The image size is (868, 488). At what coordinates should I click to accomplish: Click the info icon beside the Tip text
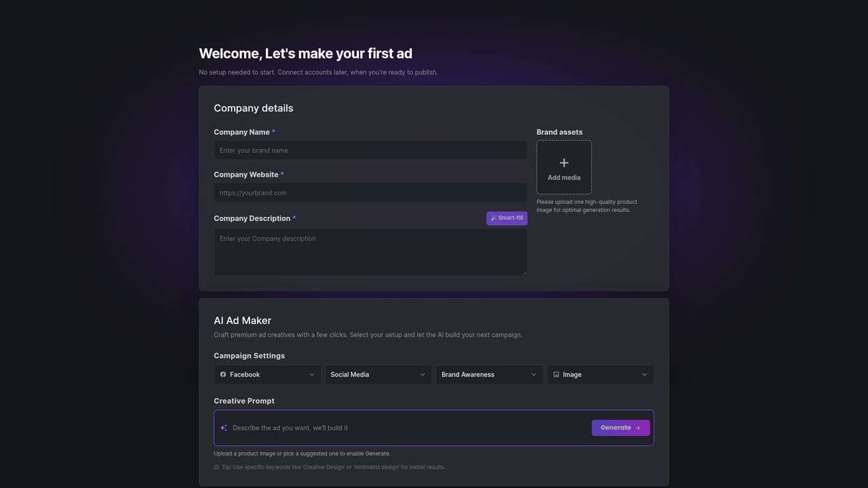pyautogui.click(x=216, y=467)
